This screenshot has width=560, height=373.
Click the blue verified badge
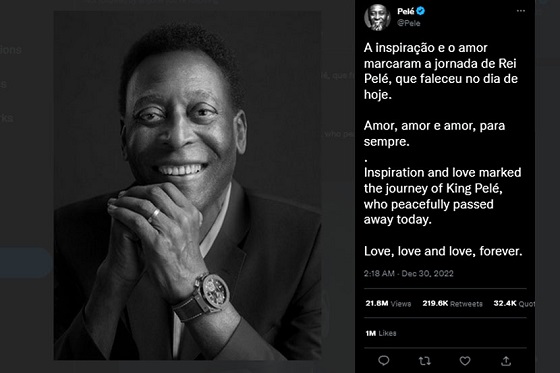click(x=421, y=11)
